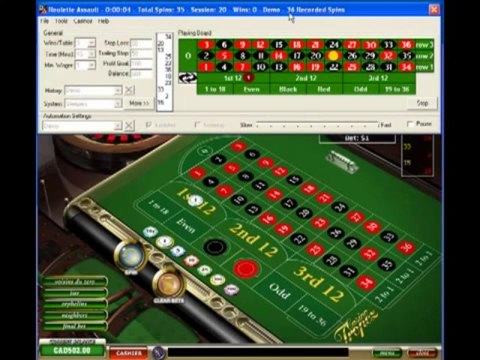The image size is (480, 360).
Task: Click the chip placed on the table's 1st 12
Action: coord(196,201)
